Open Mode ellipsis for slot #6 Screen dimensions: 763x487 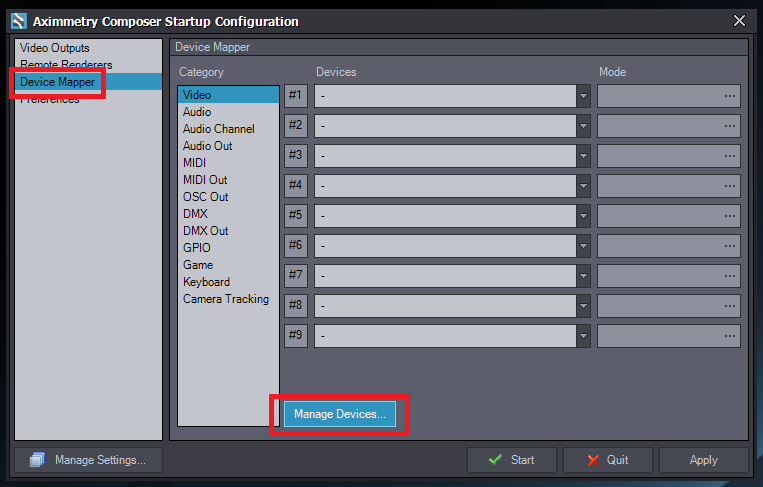[x=729, y=246]
